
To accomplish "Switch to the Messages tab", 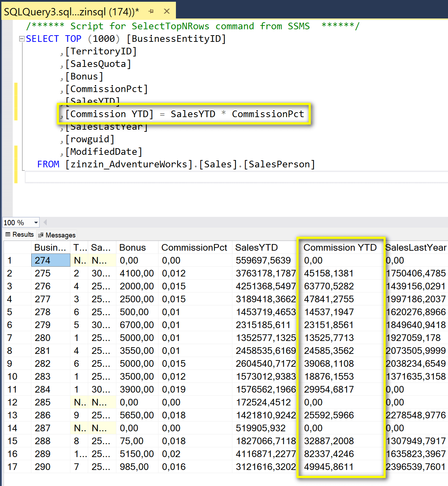I will click(x=57, y=235).
